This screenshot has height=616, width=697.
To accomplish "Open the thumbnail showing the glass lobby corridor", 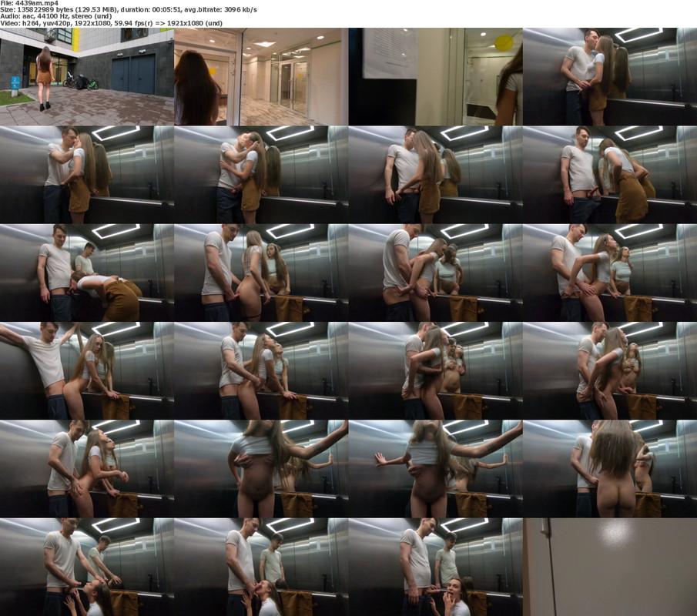I will pyautogui.click(x=261, y=76).
